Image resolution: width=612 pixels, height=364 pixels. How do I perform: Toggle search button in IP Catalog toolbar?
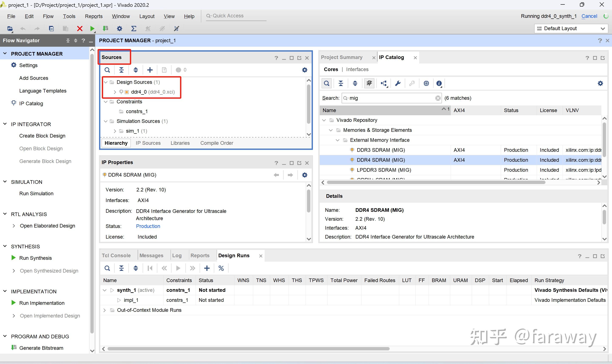pyautogui.click(x=326, y=83)
